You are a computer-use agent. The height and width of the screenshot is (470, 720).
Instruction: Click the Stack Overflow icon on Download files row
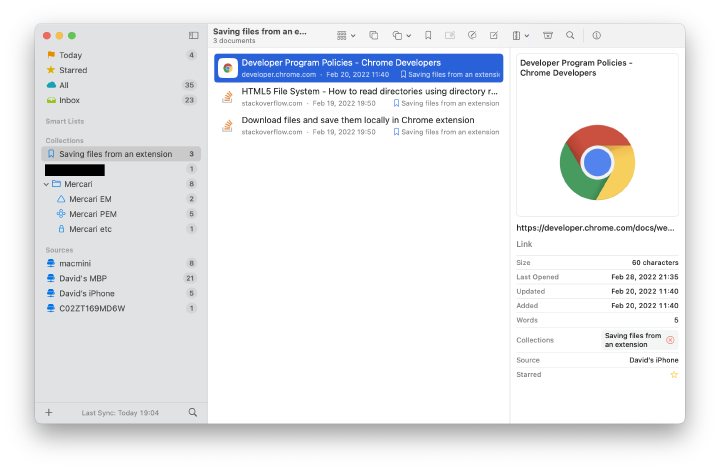(227, 125)
